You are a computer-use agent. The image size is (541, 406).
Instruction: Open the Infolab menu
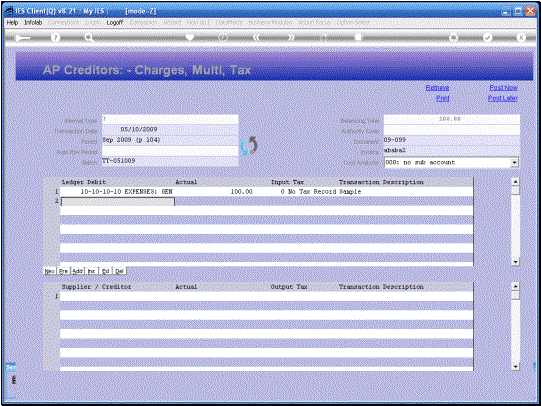point(33,22)
